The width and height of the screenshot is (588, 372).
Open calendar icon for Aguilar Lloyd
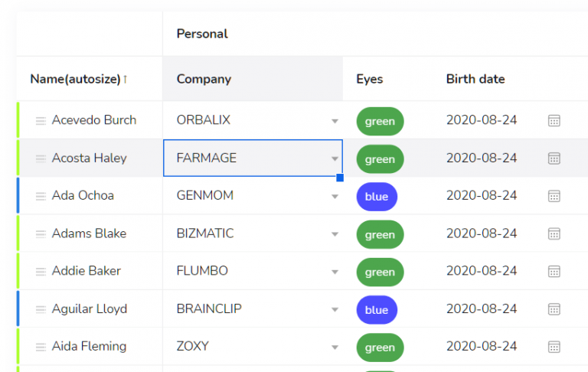point(554,309)
